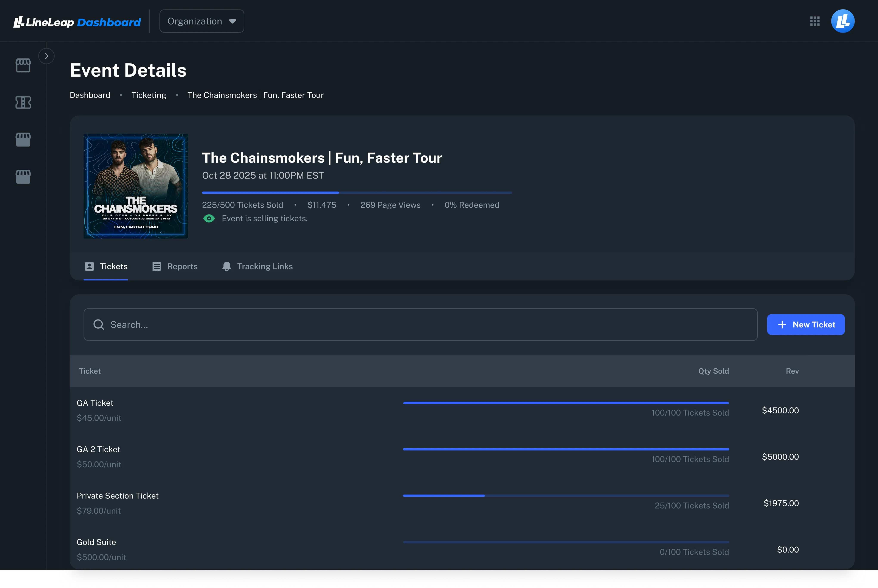The image size is (878, 588).
Task: Click the outlined storefront sidebar icon
Action: (23, 65)
